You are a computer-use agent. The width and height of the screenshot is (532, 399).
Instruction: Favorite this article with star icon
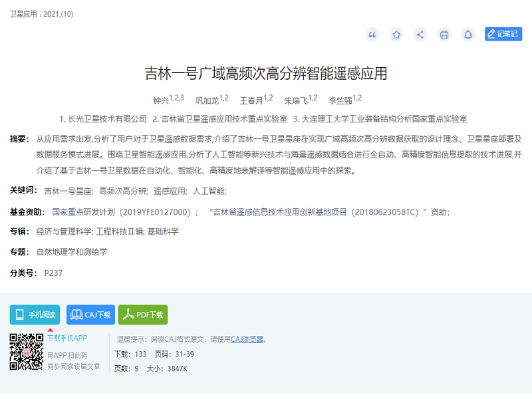tap(396, 35)
